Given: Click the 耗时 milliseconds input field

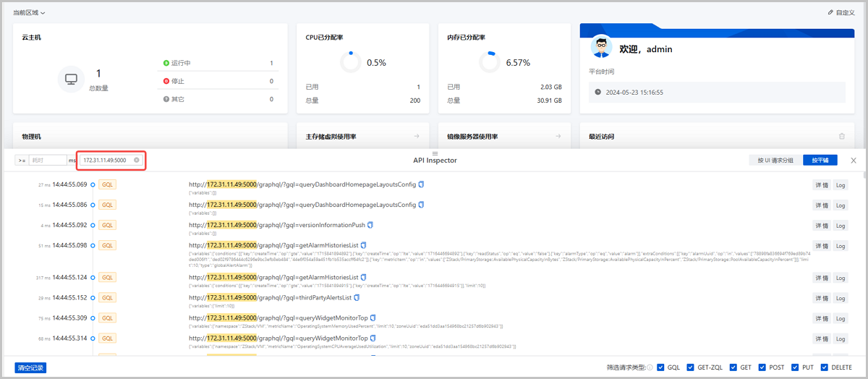Looking at the screenshot, I should click(x=48, y=160).
